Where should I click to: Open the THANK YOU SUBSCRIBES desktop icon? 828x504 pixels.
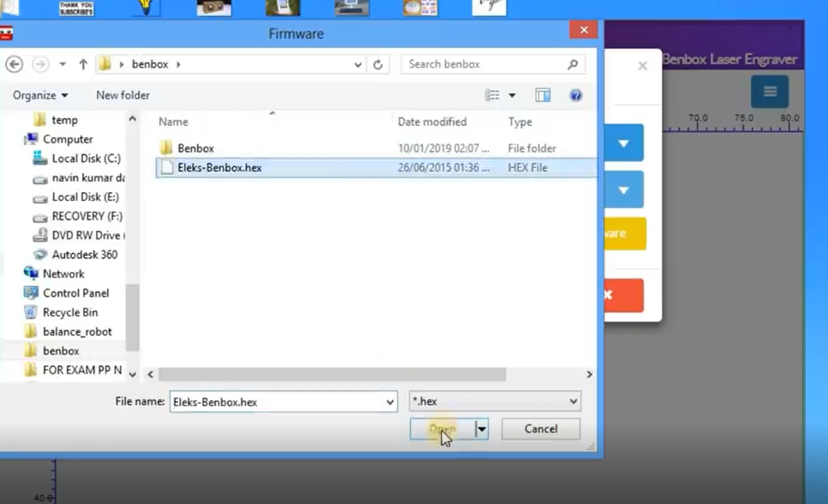(76, 8)
